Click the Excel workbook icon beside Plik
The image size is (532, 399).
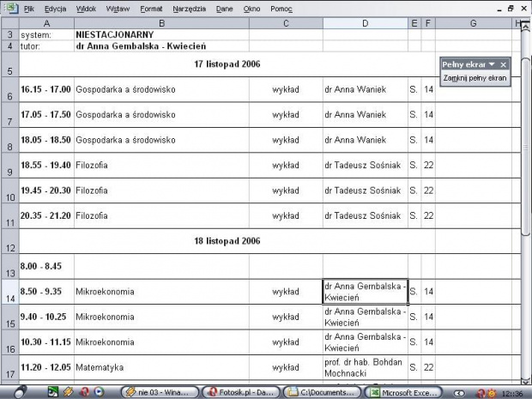coord(12,8)
